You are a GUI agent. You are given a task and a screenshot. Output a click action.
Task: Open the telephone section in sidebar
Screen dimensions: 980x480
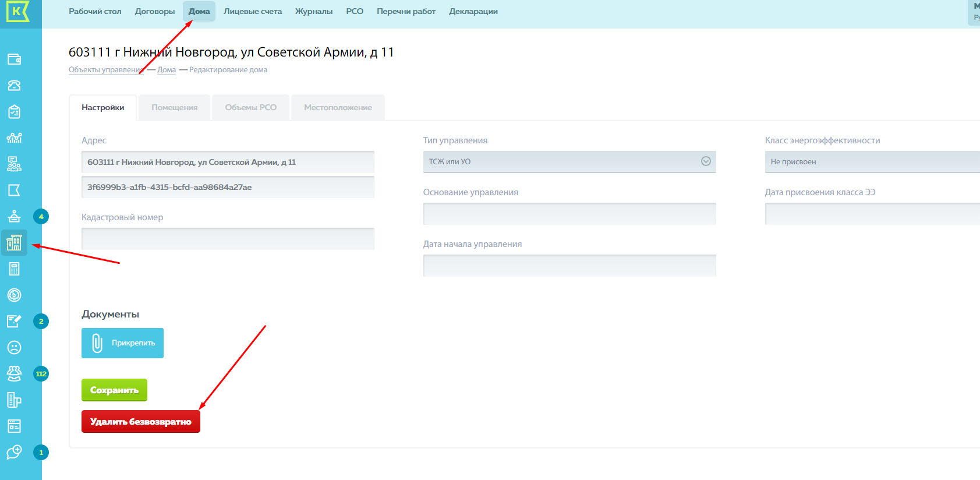click(x=14, y=86)
